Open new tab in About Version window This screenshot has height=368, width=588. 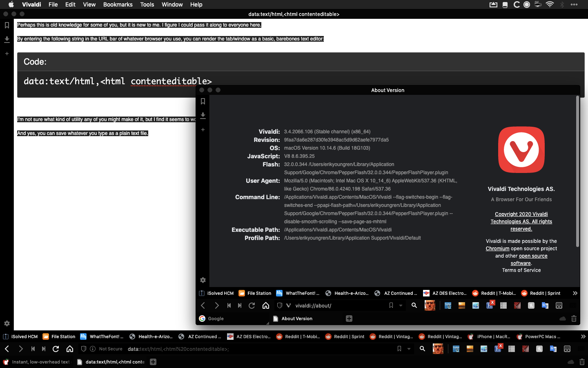(x=349, y=319)
